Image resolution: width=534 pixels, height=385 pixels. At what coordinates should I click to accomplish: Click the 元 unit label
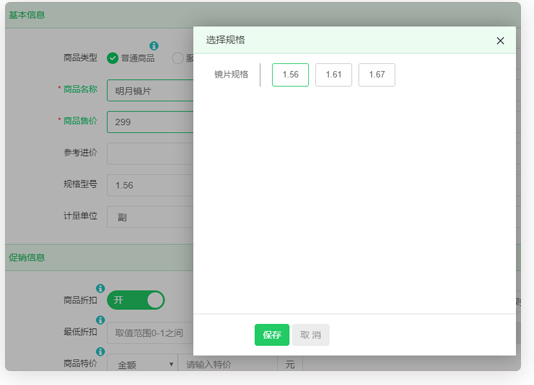pos(290,364)
